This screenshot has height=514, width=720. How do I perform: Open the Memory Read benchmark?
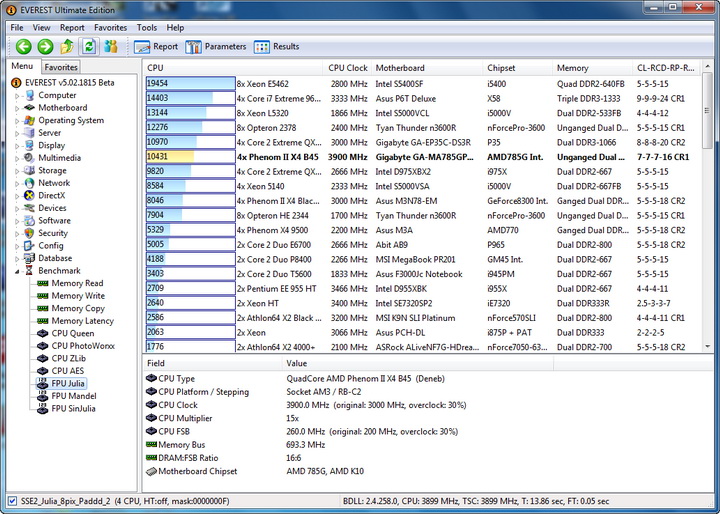coord(77,283)
